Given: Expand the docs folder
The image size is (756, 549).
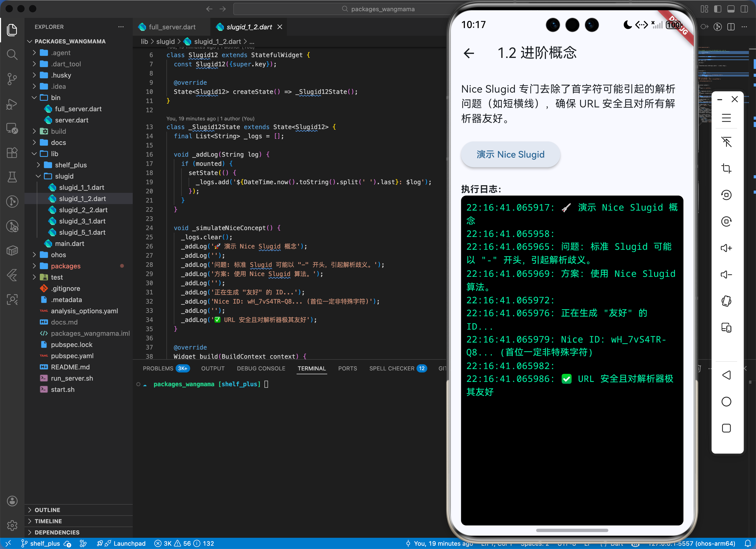Looking at the screenshot, I should 58,143.
